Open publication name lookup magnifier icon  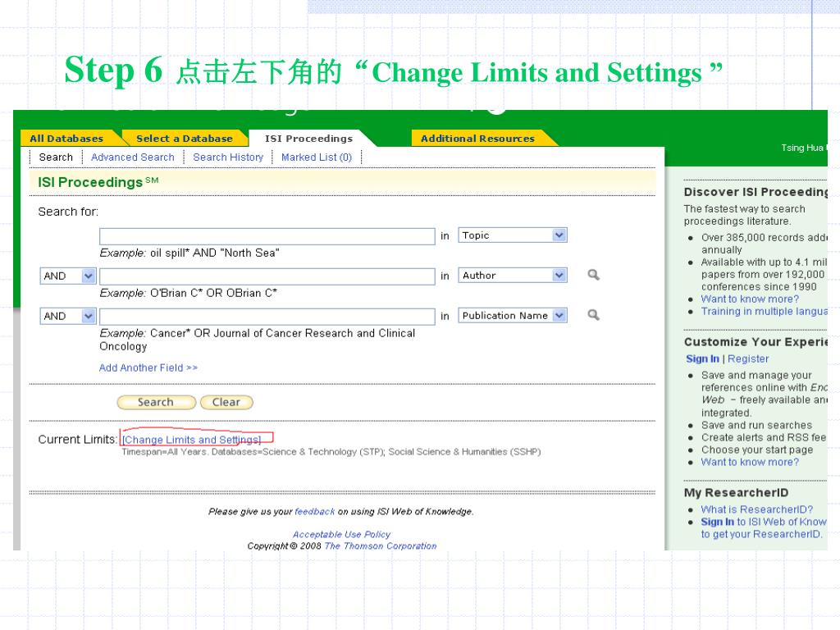point(593,315)
